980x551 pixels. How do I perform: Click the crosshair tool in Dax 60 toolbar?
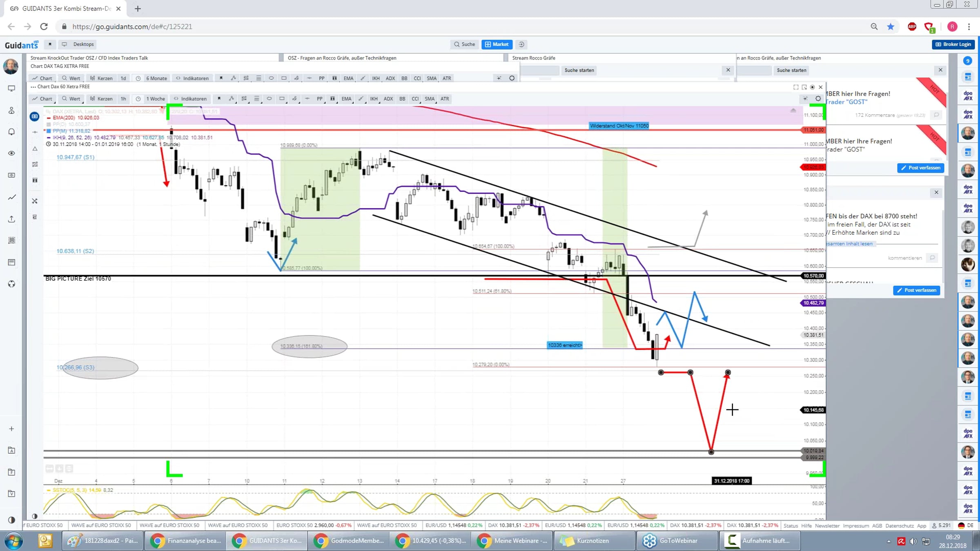[805, 99]
